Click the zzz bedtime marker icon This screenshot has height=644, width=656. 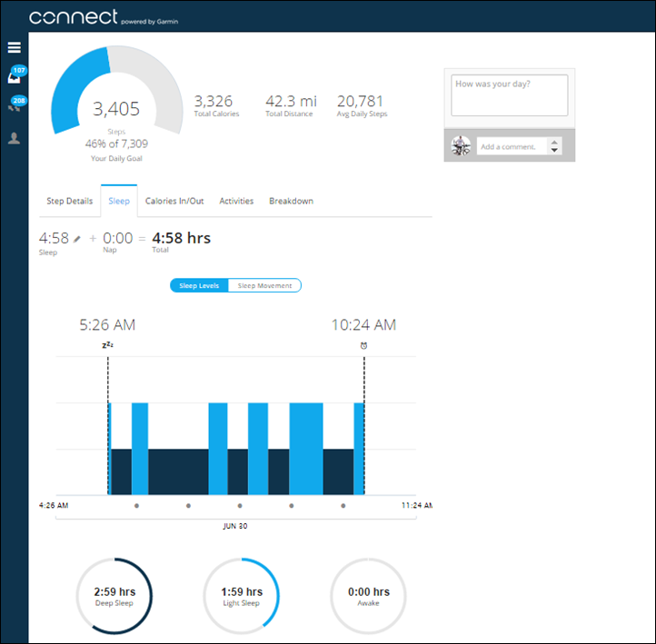[x=107, y=345]
